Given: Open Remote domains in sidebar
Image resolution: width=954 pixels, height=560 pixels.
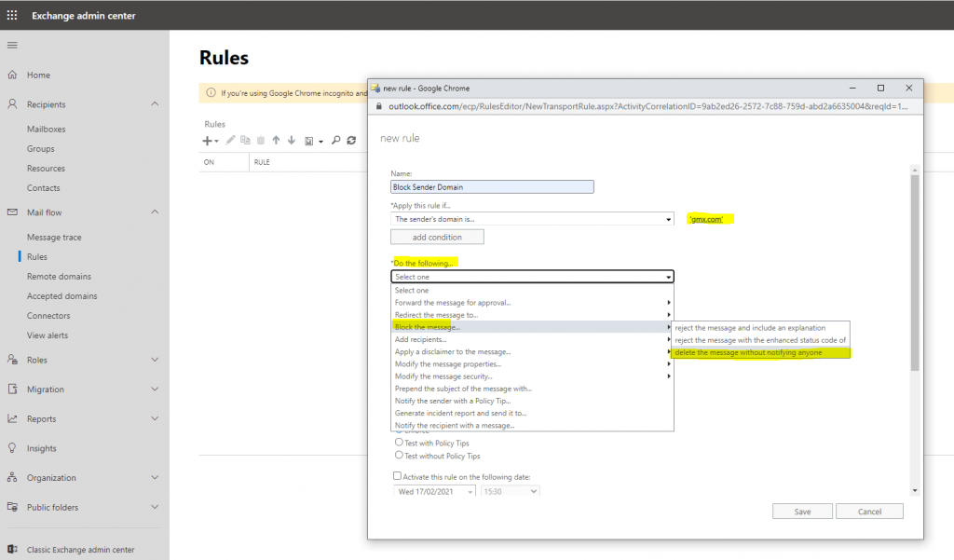Looking at the screenshot, I should (x=59, y=277).
